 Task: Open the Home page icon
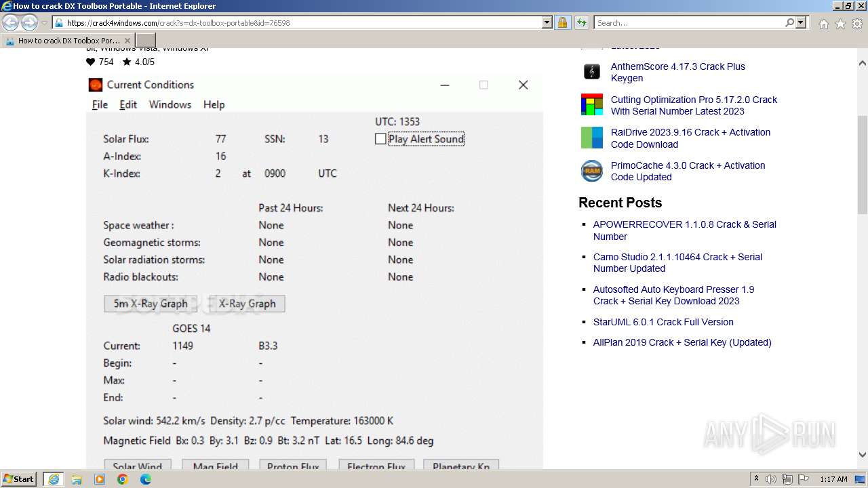tap(823, 24)
